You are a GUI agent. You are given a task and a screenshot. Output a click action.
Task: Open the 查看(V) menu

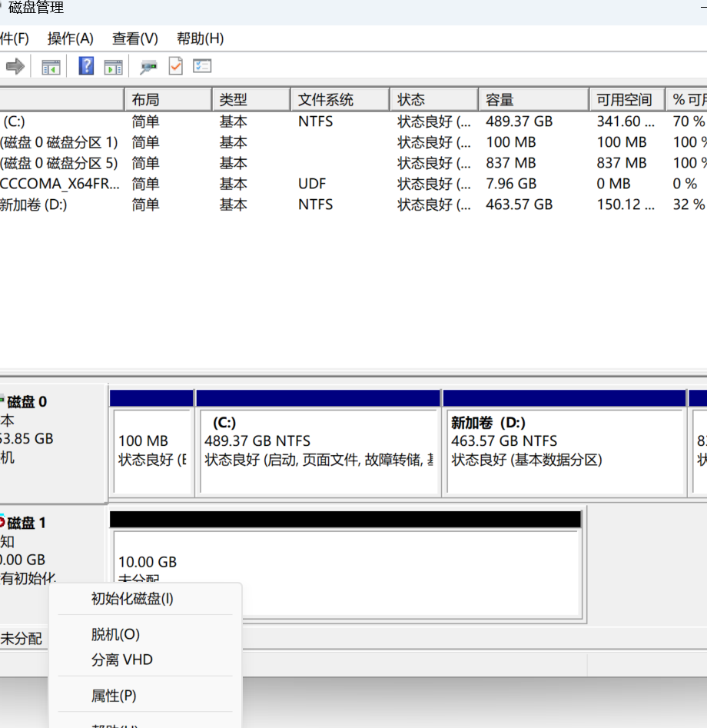(134, 38)
